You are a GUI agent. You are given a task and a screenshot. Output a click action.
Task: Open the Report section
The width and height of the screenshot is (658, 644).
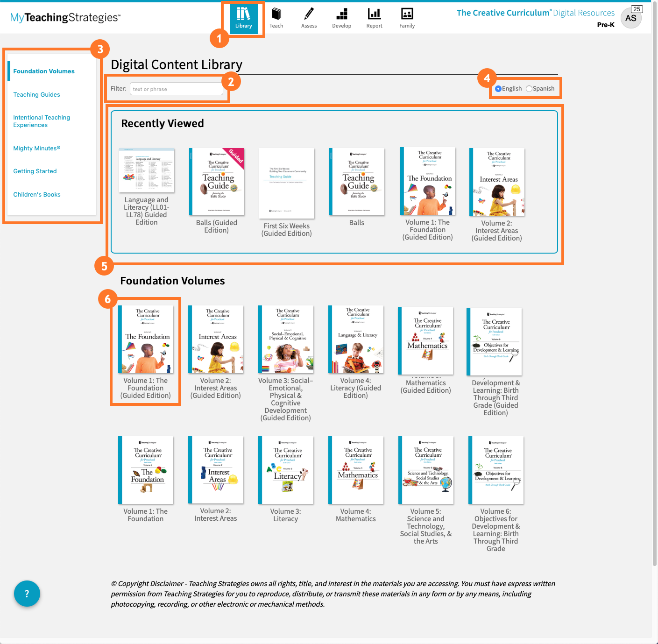click(x=374, y=18)
